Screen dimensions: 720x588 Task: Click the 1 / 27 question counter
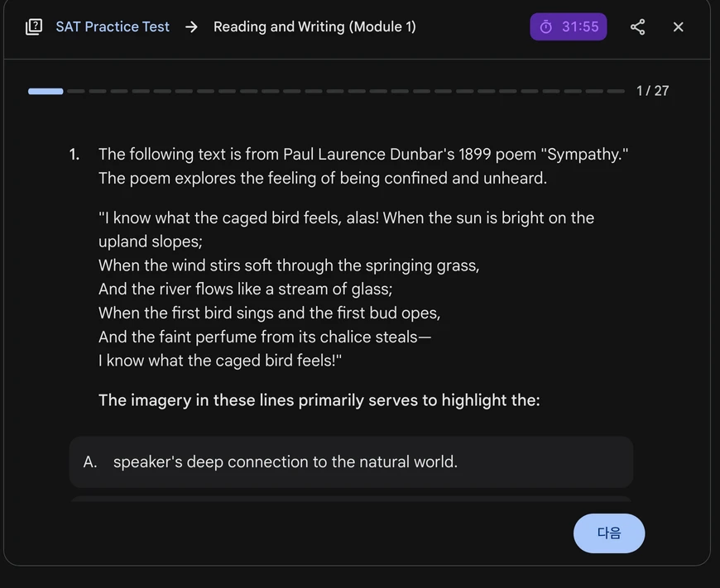point(652,91)
